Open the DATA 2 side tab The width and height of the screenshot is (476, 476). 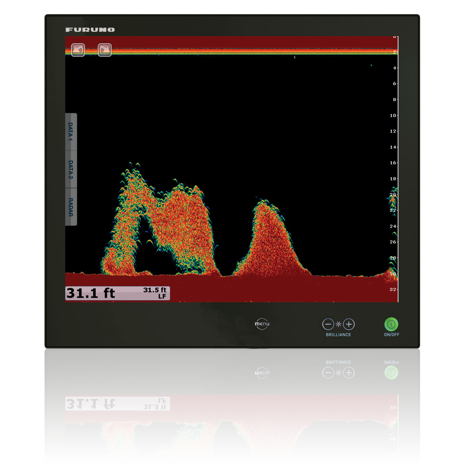(70, 169)
